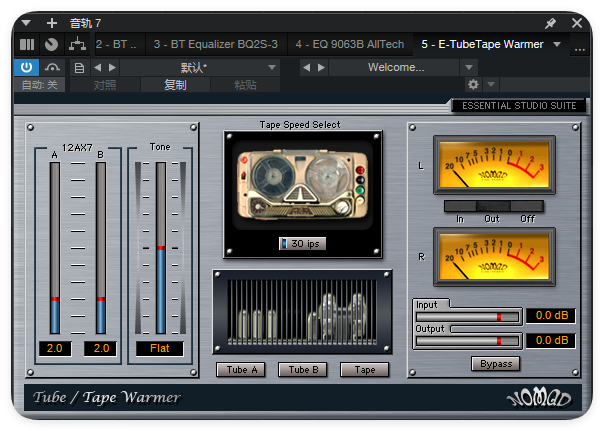Toggle the 30 ips tape speed selector
The image size is (604, 431).
pos(302,243)
